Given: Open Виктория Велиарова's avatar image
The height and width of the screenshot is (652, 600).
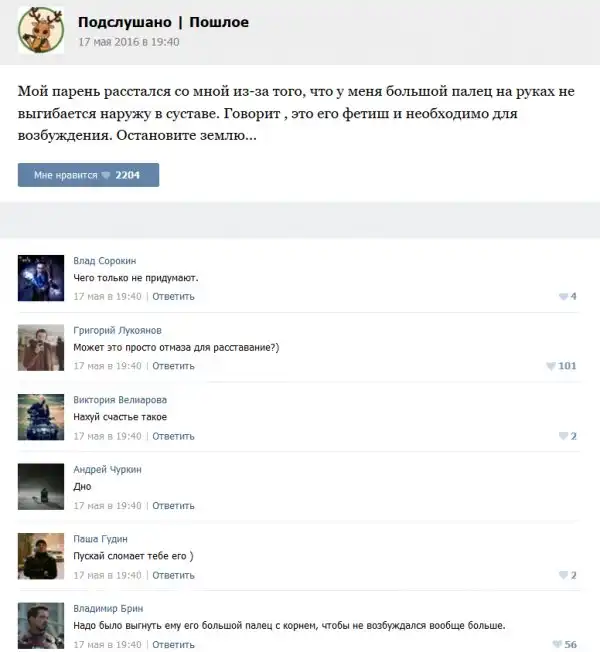Looking at the screenshot, I should [41, 417].
